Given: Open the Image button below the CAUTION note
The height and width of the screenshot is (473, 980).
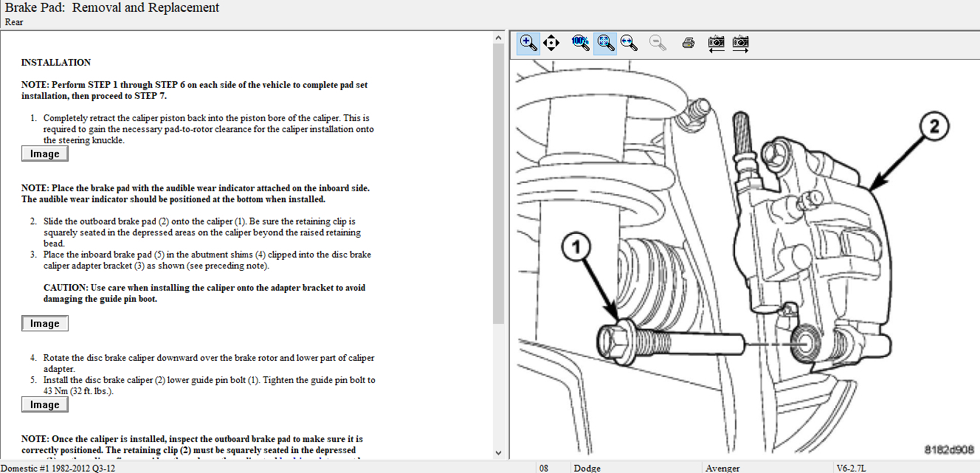Looking at the screenshot, I should point(45,323).
